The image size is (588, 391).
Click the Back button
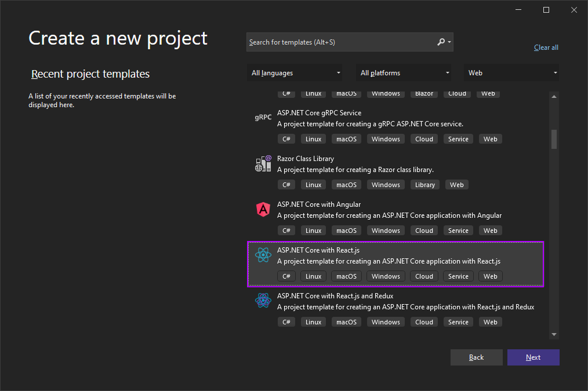tap(476, 357)
